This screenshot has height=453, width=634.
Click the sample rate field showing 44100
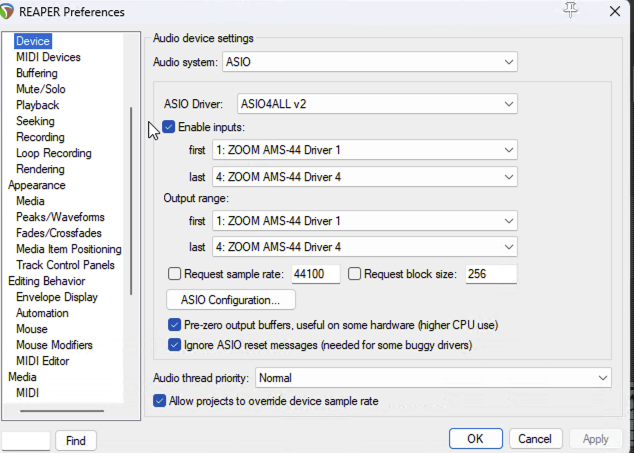(315, 274)
